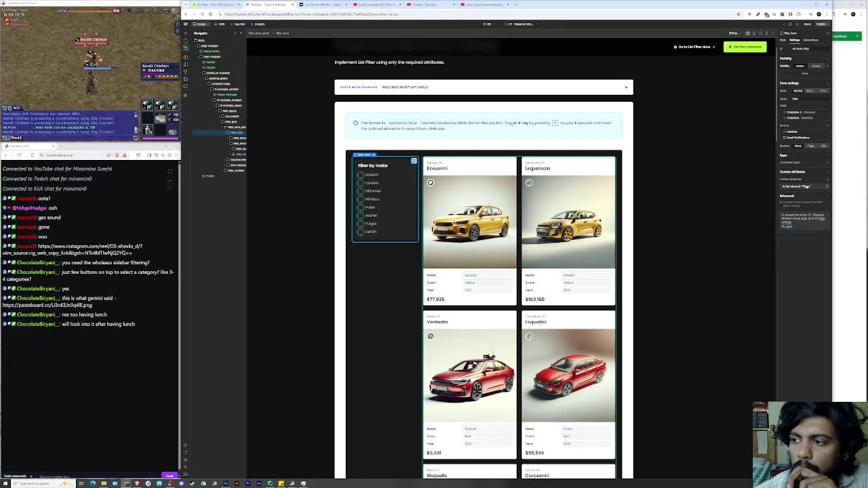The width and height of the screenshot is (868, 488).
Task: Open the pasteboard.co link in chat
Action: 47,305
